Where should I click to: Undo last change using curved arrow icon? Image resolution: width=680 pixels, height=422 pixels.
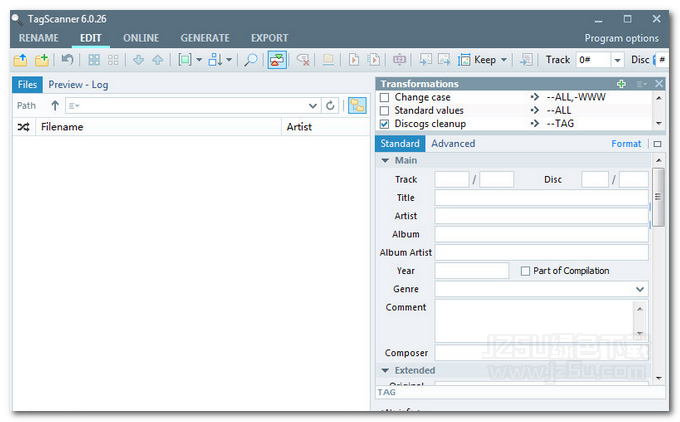point(67,59)
